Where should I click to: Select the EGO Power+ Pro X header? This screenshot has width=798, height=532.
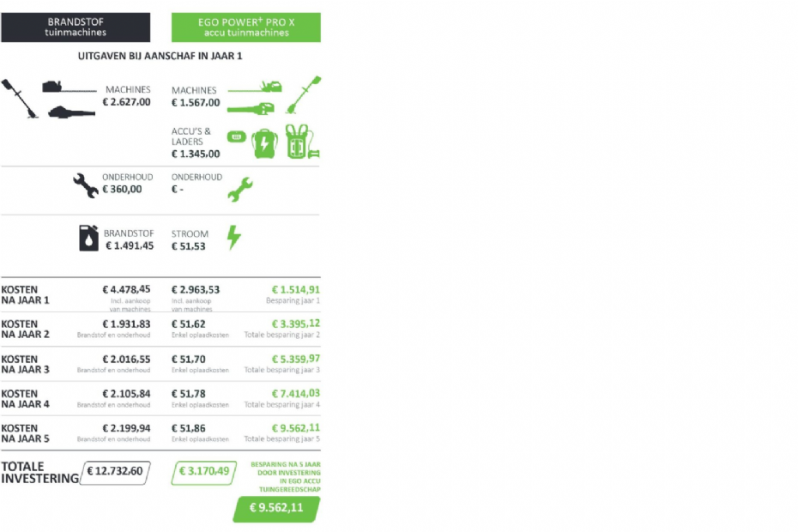point(246,27)
